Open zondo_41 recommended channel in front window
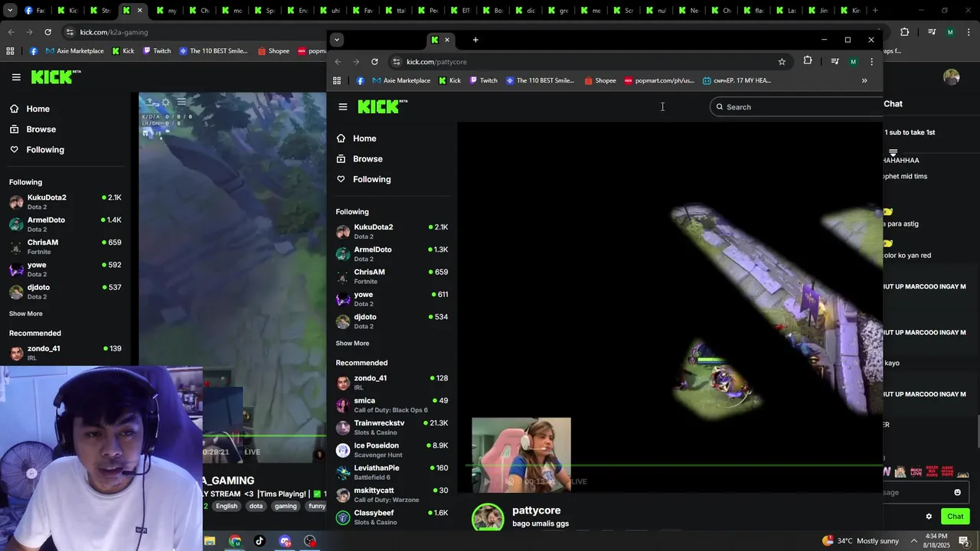The image size is (980, 551). pyautogui.click(x=392, y=383)
